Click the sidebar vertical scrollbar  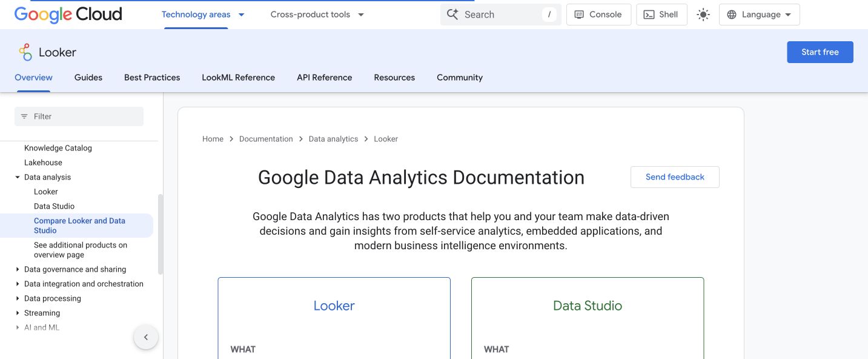(x=161, y=234)
